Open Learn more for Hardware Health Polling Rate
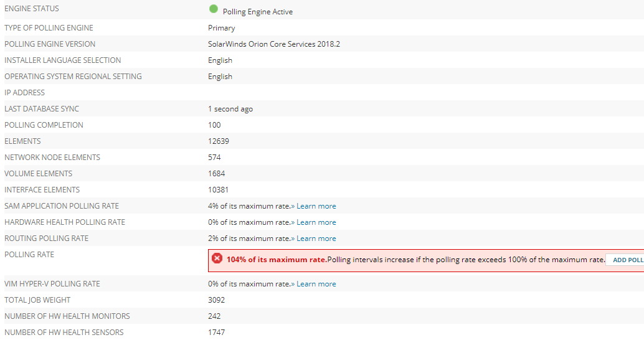Screen dimensions: 644x345 pyautogui.click(x=316, y=222)
